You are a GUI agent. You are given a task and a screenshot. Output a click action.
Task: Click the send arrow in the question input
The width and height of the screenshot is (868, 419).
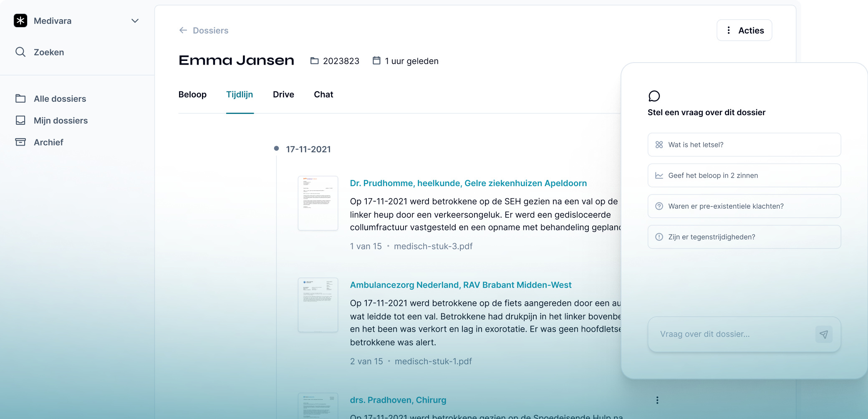pos(823,334)
